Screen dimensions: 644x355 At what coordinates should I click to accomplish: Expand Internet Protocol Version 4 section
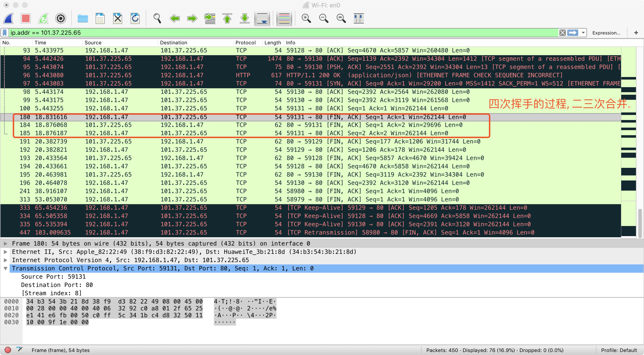tap(6, 260)
